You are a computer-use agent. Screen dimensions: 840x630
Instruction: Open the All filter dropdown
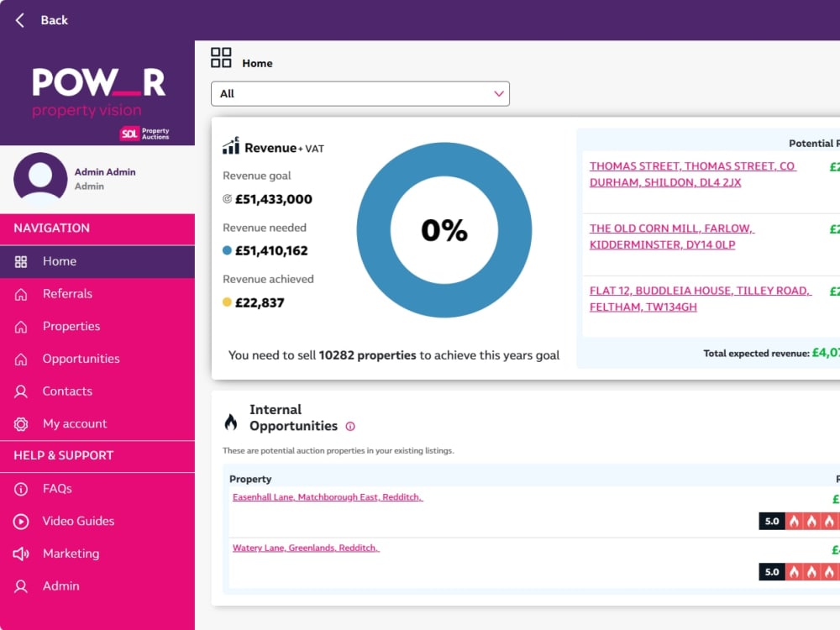[x=360, y=94]
